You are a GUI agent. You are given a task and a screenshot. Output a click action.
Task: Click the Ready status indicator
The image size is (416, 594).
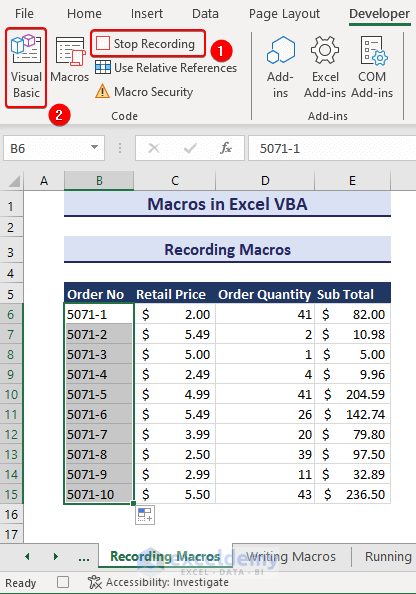tap(20, 583)
